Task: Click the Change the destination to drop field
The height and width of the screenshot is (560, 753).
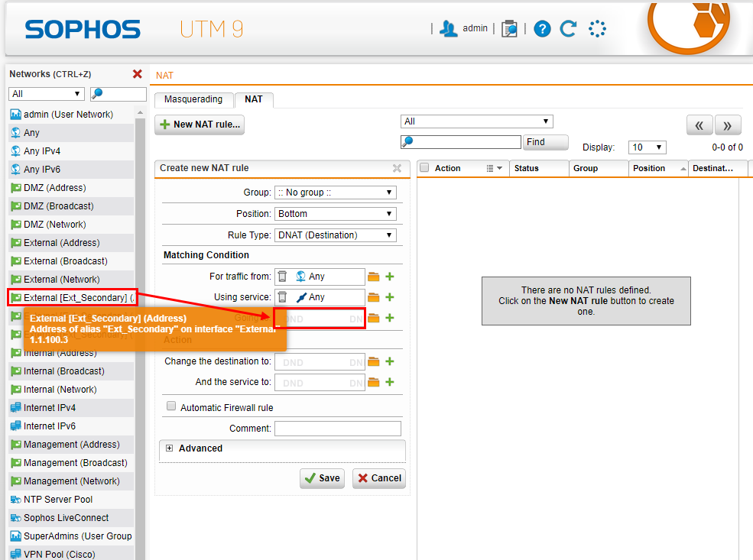Action: click(x=320, y=362)
